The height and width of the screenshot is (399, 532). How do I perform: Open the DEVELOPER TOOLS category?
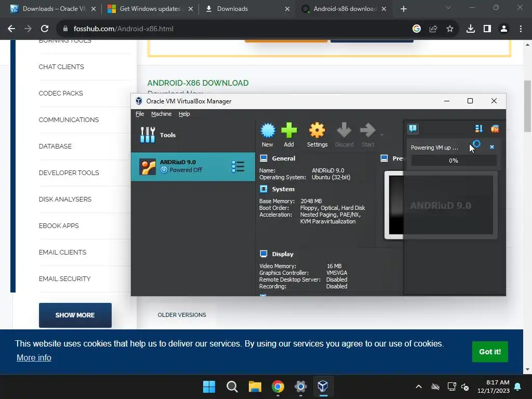tap(69, 172)
